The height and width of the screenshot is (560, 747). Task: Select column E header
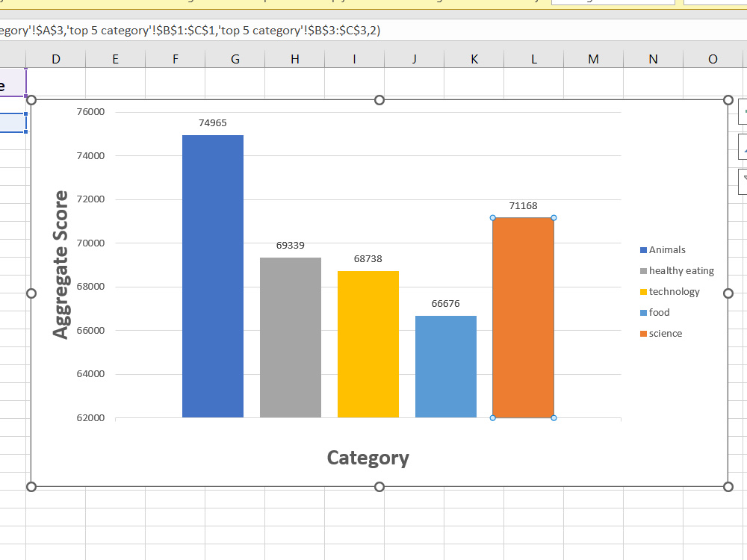(115, 59)
